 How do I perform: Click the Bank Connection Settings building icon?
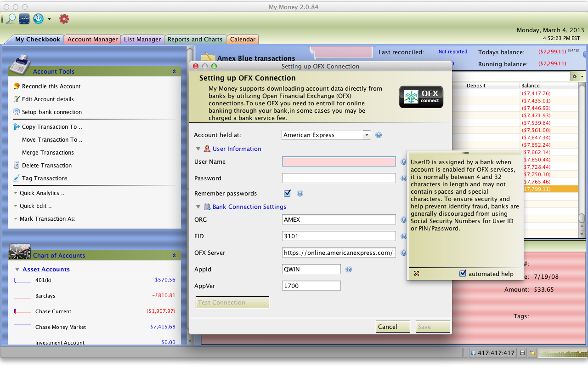[207, 207]
